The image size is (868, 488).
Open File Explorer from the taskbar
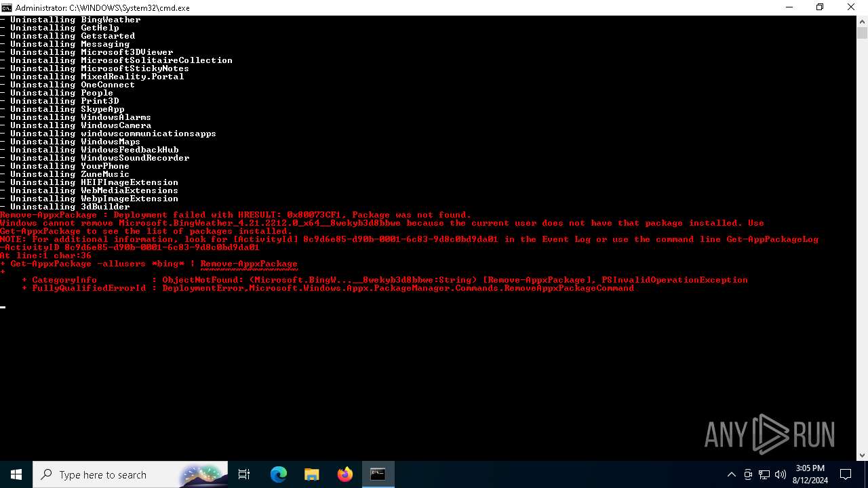pos(312,474)
